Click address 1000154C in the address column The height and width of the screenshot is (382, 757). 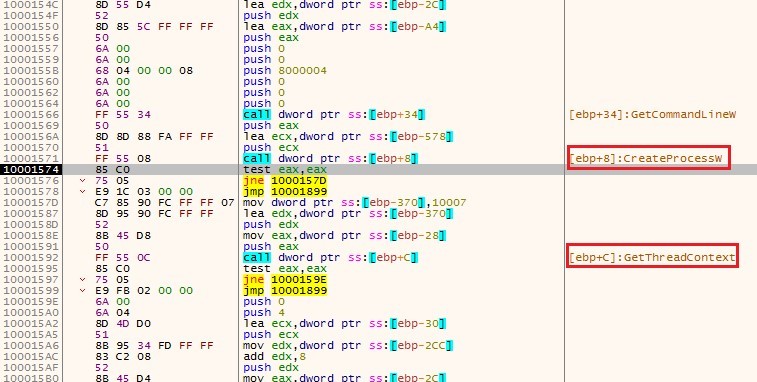[x=31, y=4]
